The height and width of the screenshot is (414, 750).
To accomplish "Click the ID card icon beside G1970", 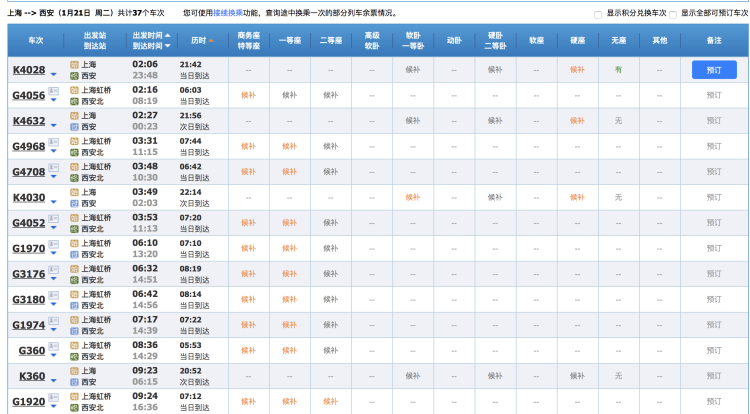I will pyautogui.click(x=54, y=244).
